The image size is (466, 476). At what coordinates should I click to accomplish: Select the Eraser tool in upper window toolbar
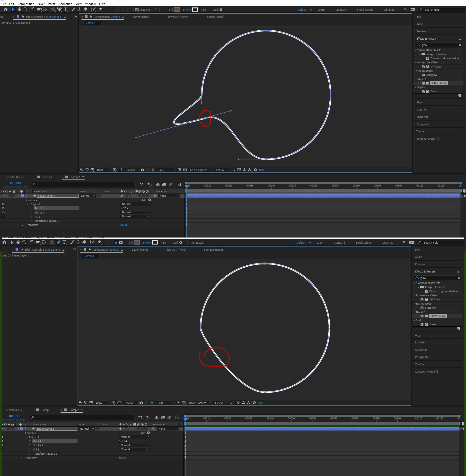pyautogui.click(x=85, y=9)
